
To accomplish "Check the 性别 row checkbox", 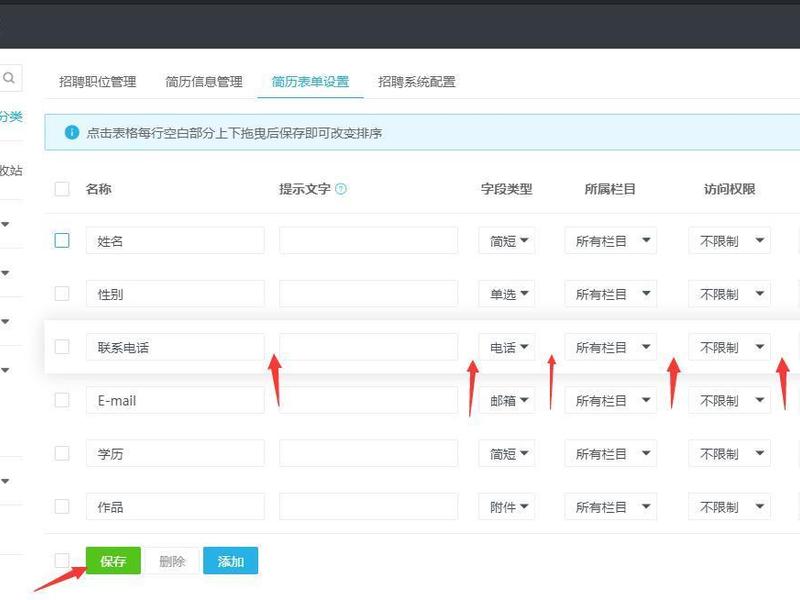I will (x=62, y=293).
